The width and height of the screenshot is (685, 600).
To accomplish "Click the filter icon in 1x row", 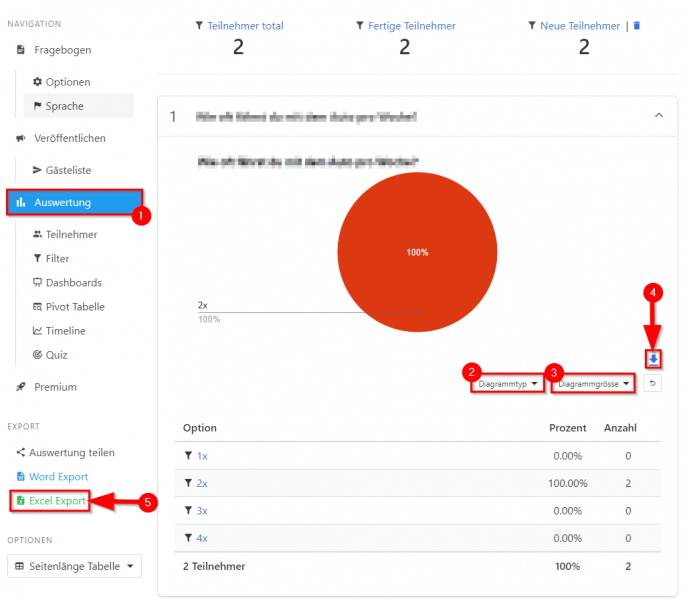I will 188,455.
